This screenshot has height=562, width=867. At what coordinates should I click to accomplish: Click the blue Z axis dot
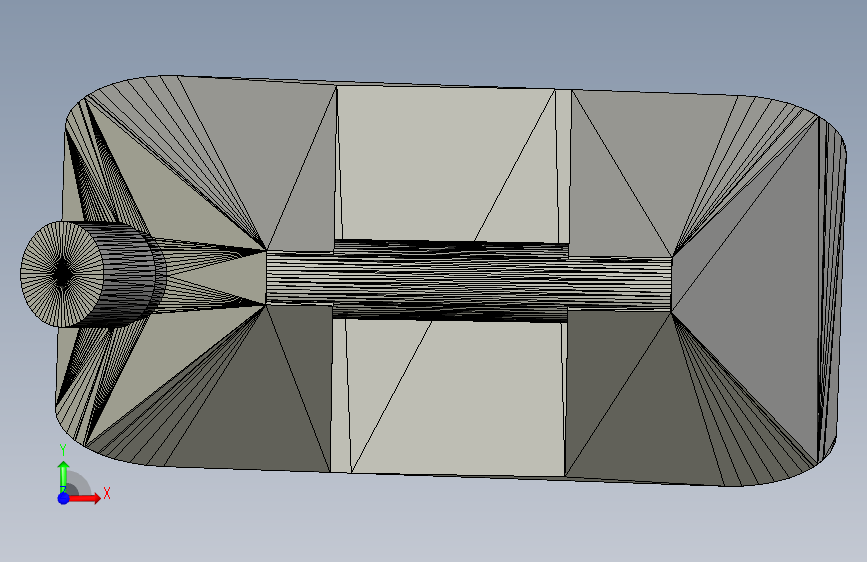pyautogui.click(x=64, y=498)
